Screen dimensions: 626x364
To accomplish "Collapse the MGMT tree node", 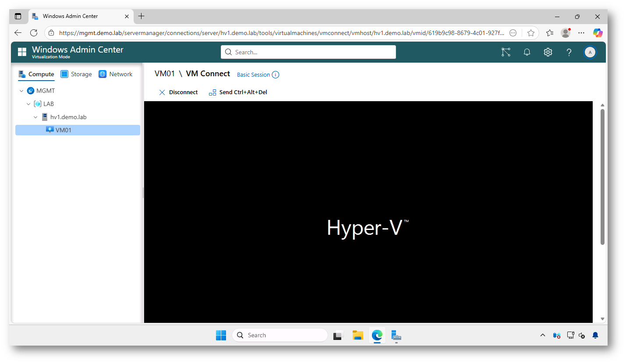I will [x=21, y=91].
